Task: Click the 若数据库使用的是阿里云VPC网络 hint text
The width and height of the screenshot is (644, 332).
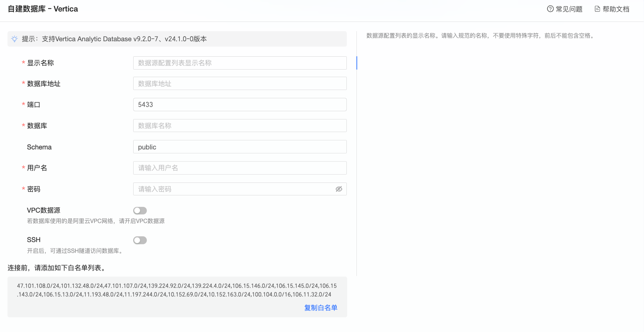Action: coord(96,221)
